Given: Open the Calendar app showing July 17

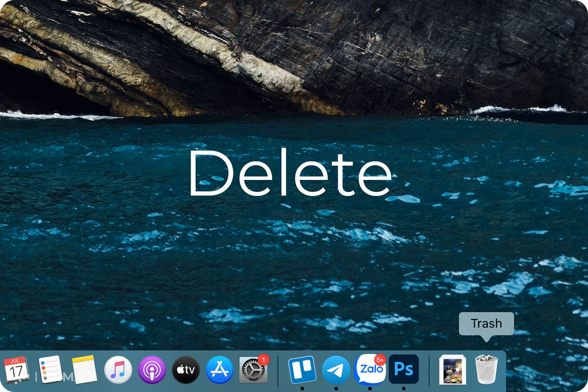Looking at the screenshot, I should click(16, 368).
